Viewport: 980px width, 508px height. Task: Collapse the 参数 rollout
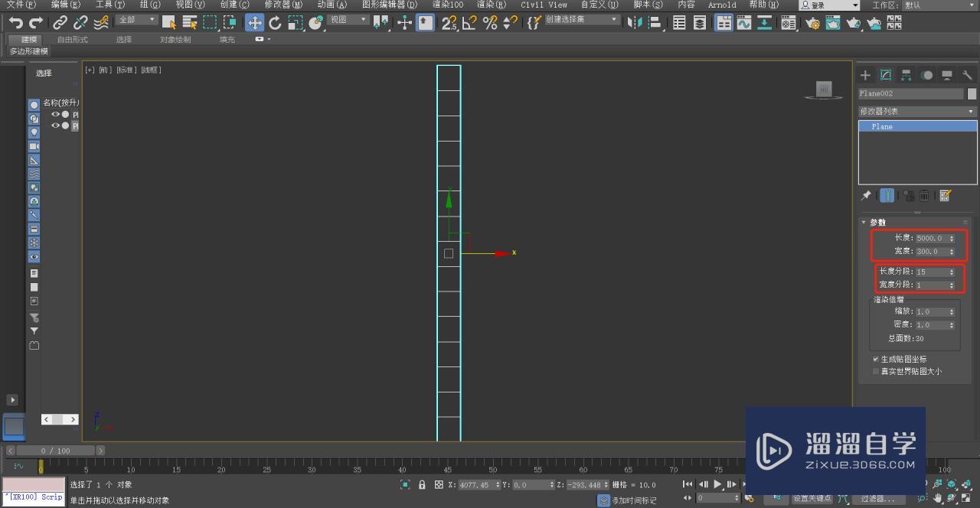pos(877,223)
